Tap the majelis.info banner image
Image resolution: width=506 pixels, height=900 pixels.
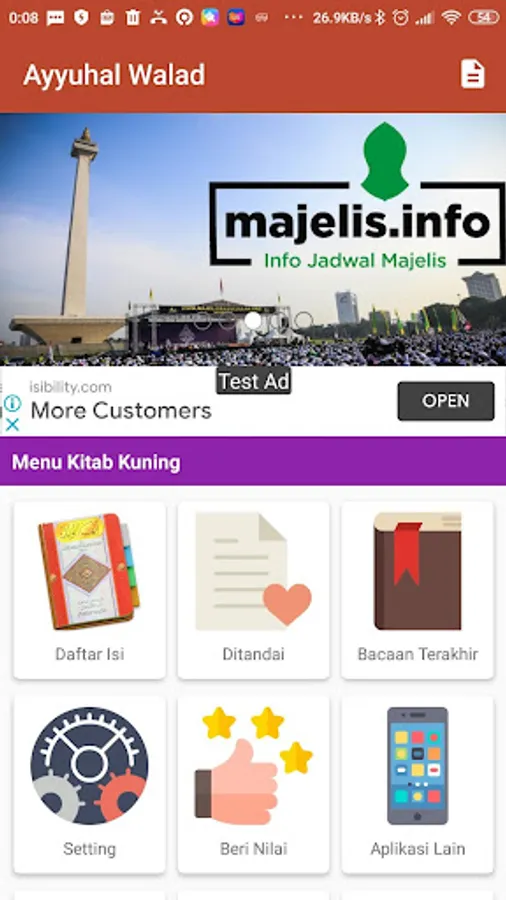[253, 239]
